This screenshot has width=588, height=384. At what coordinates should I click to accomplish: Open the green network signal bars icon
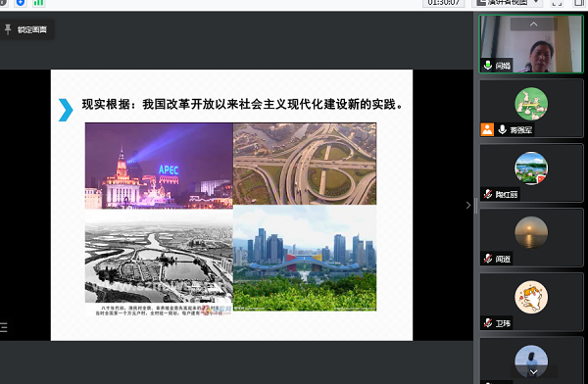(x=38, y=3)
